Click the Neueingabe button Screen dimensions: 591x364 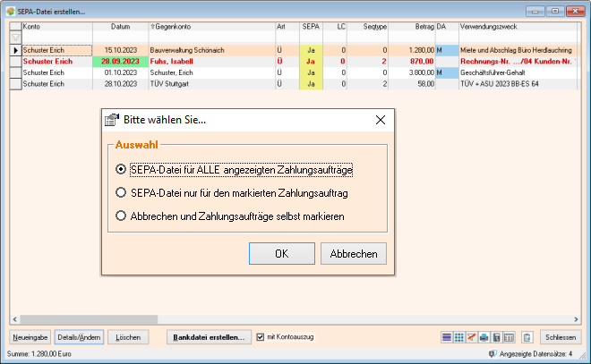click(x=30, y=337)
